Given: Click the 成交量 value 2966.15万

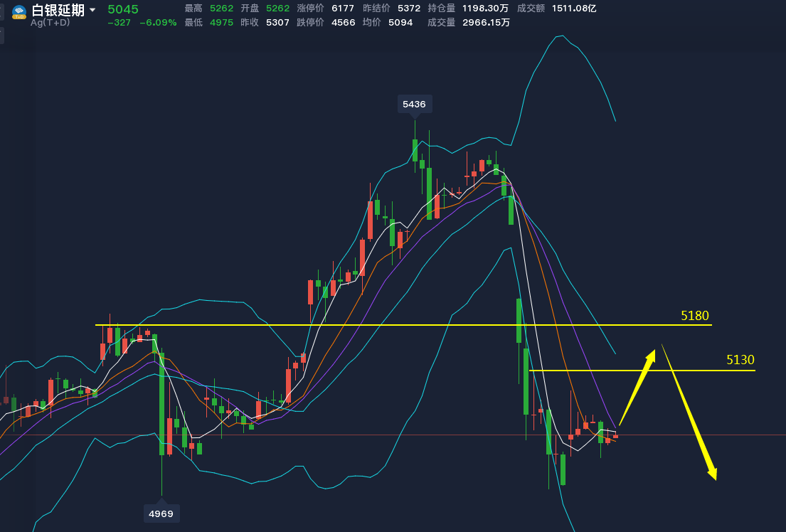Looking at the screenshot, I should [x=487, y=23].
